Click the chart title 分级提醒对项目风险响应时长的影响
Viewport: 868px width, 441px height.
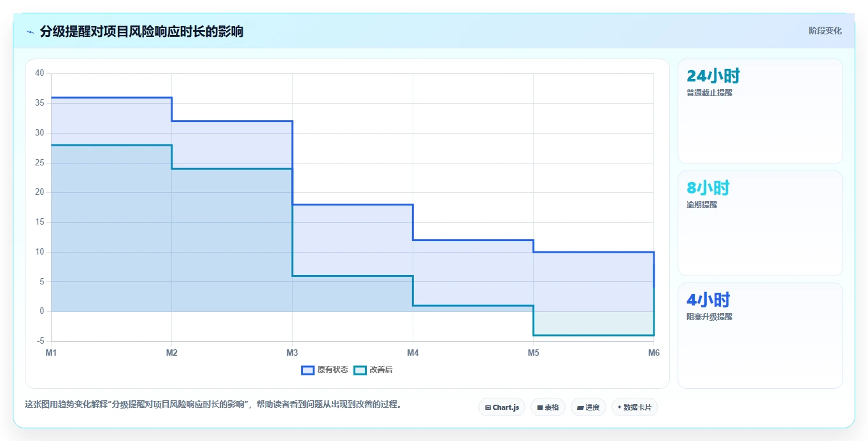141,31
